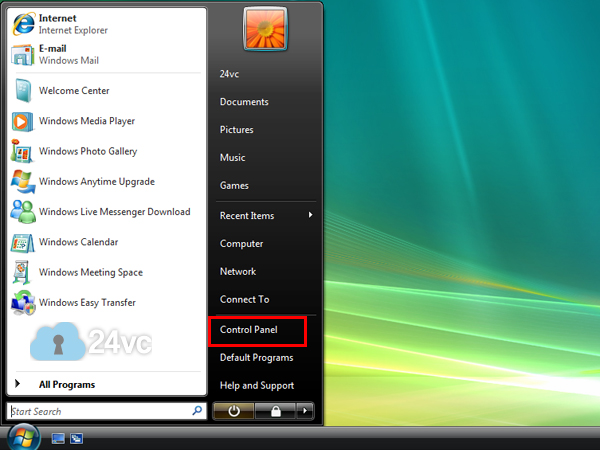The image size is (600, 450).
Task: Open Computer from the Start menu
Action: pyautogui.click(x=241, y=244)
